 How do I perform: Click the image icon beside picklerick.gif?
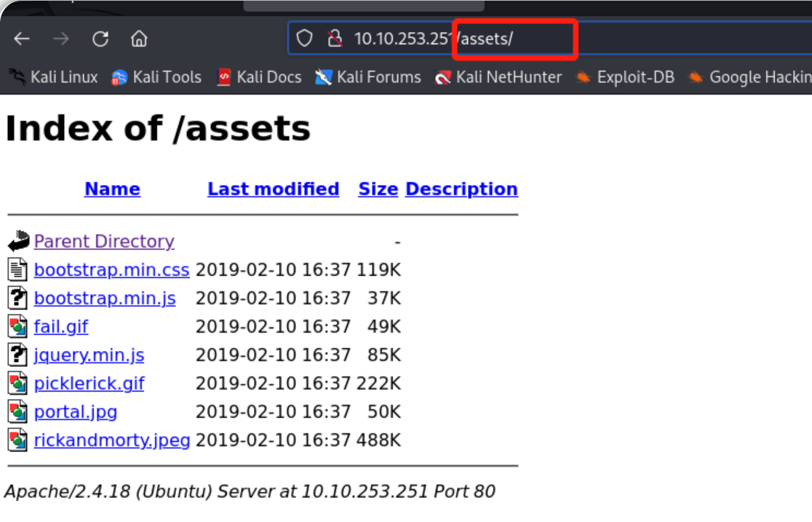click(x=17, y=384)
